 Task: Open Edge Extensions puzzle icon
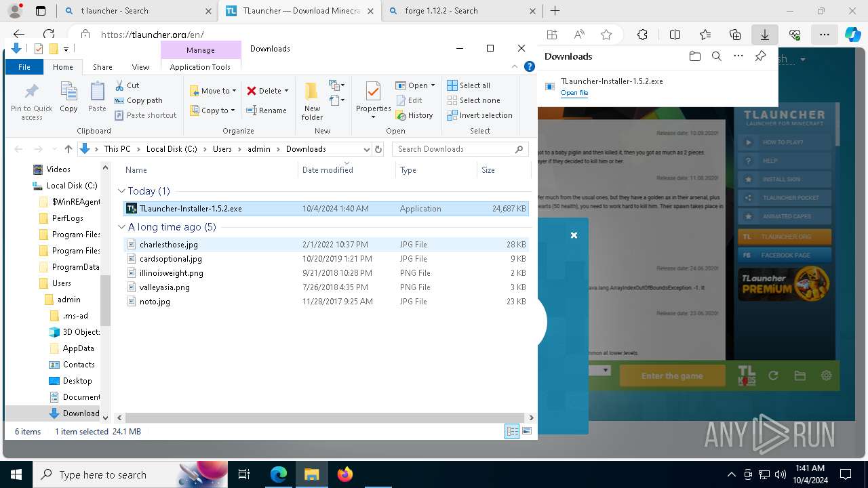[x=642, y=35]
